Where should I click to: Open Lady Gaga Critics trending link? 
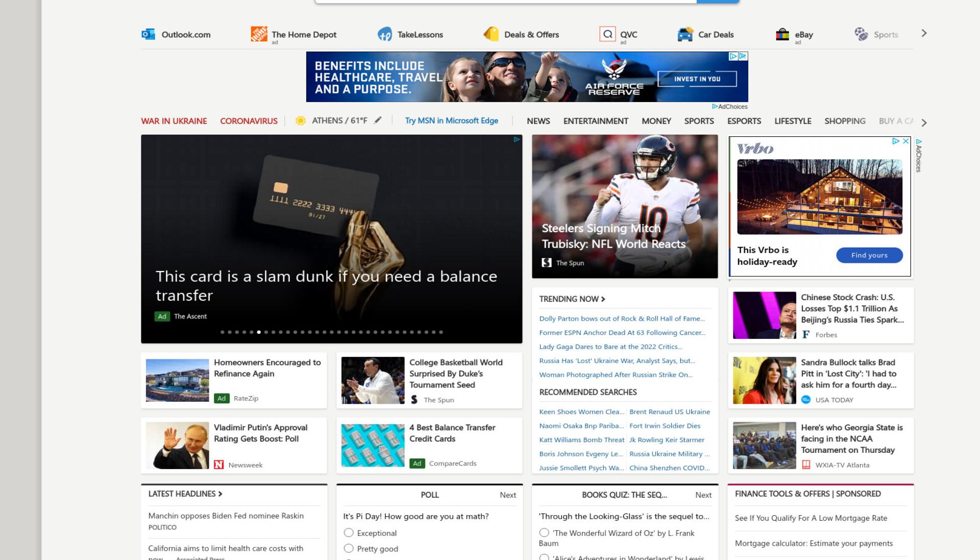coord(610,347)
